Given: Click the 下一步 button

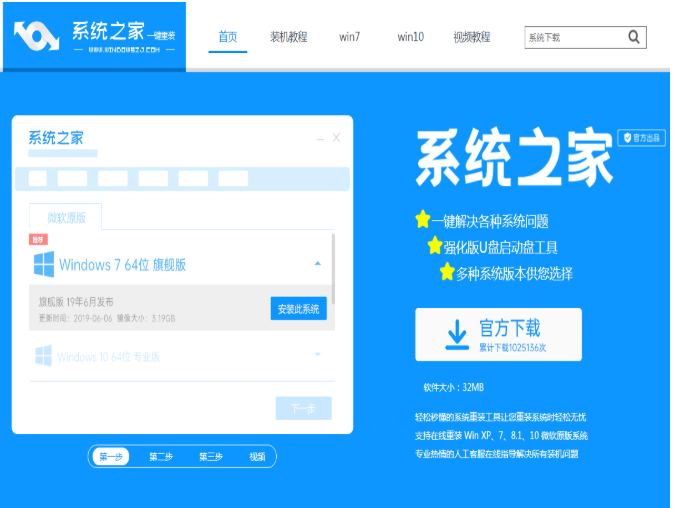Looking at the screenshot, I should 304,408.
